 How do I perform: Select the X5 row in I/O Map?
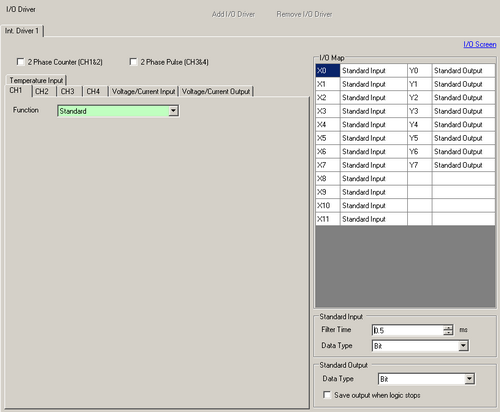pyautogui.click(x=405, y=138)
